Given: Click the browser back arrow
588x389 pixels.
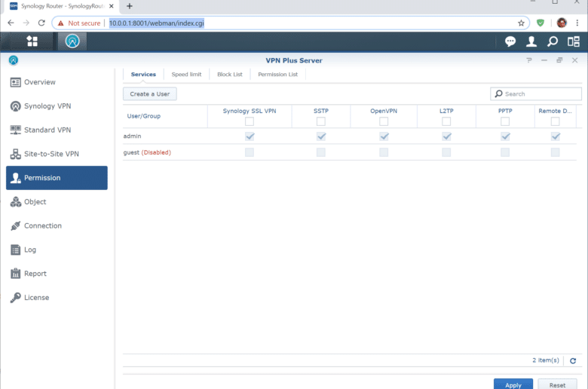Looking at the screenshot, I should (11, 23).
